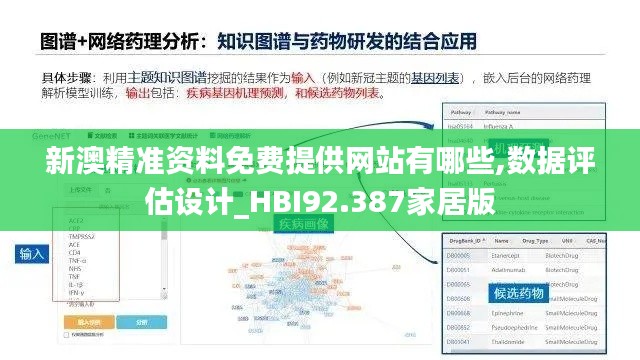
Task: Click the Drug_Type column header
Action: tap(535, 241)
